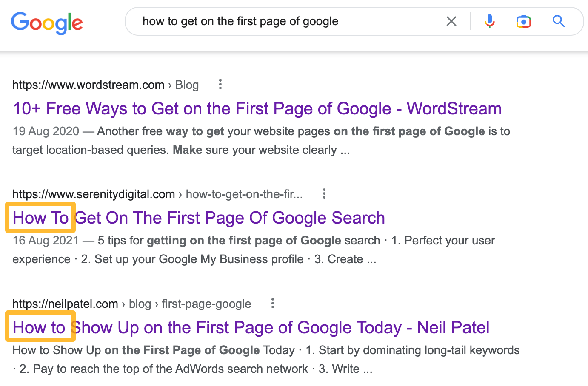The image size is (588, 386).
Task: Click the truncated how-to-get-on-the-fir... breadcrumb
Action: tap(244, 194)
